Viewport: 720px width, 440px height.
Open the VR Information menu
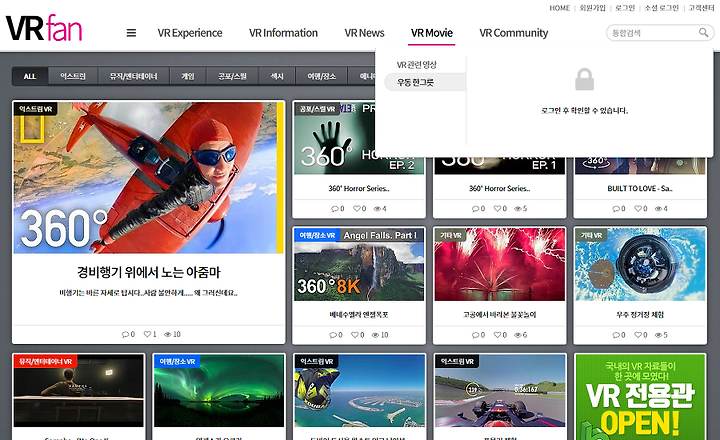[x=283, y=33]
